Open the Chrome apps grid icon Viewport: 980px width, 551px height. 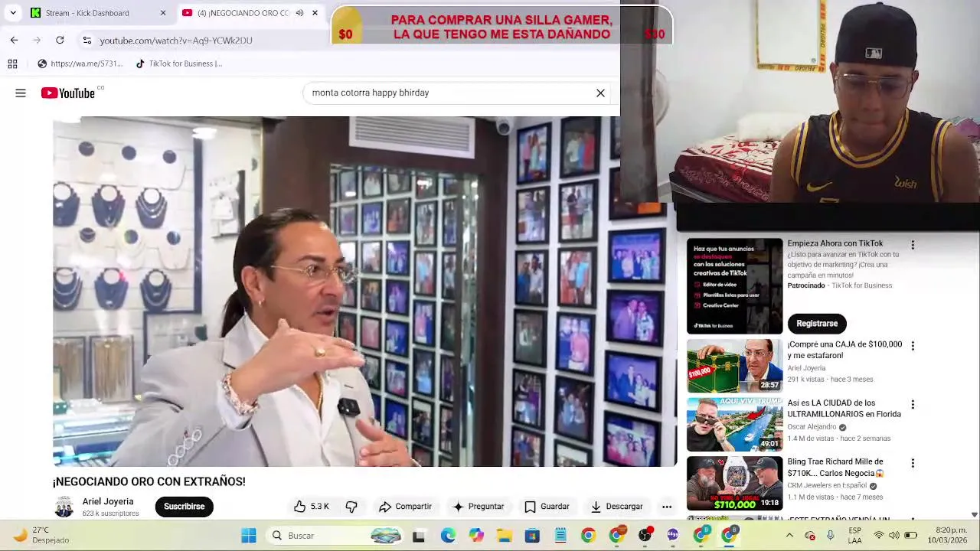[12, 64]
